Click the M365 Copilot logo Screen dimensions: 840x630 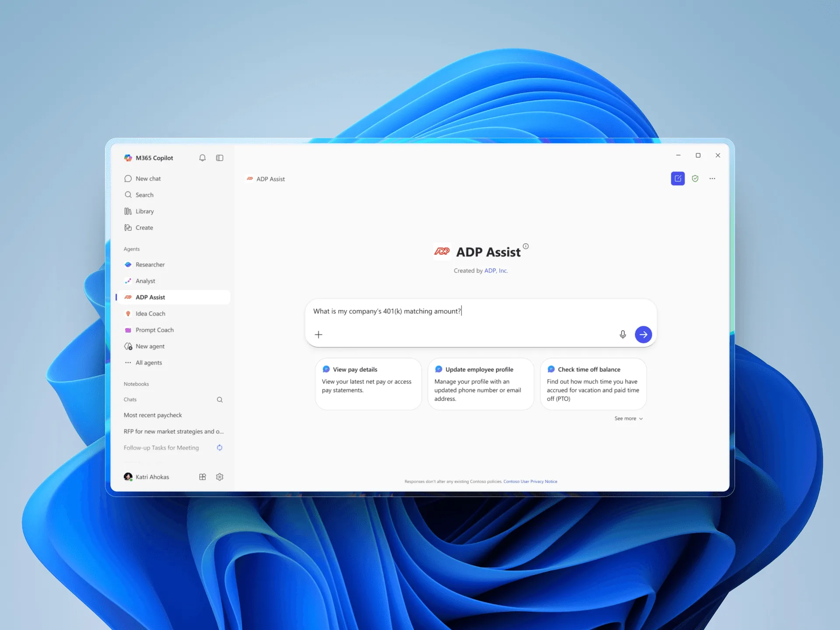(128, 158)
